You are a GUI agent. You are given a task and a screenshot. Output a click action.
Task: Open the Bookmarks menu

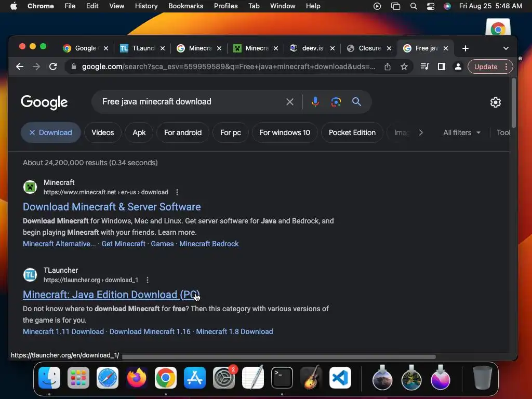(186, 6)
